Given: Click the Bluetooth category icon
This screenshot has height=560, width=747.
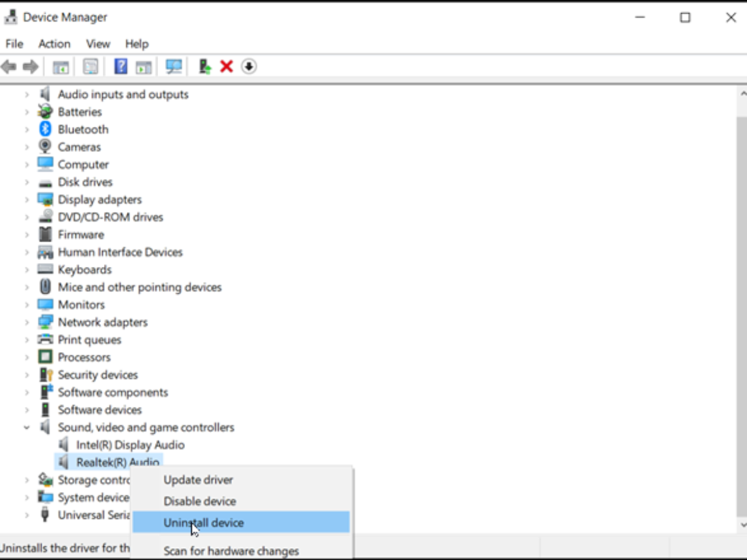Looking at the screenshot, I should tap(45, 129).
